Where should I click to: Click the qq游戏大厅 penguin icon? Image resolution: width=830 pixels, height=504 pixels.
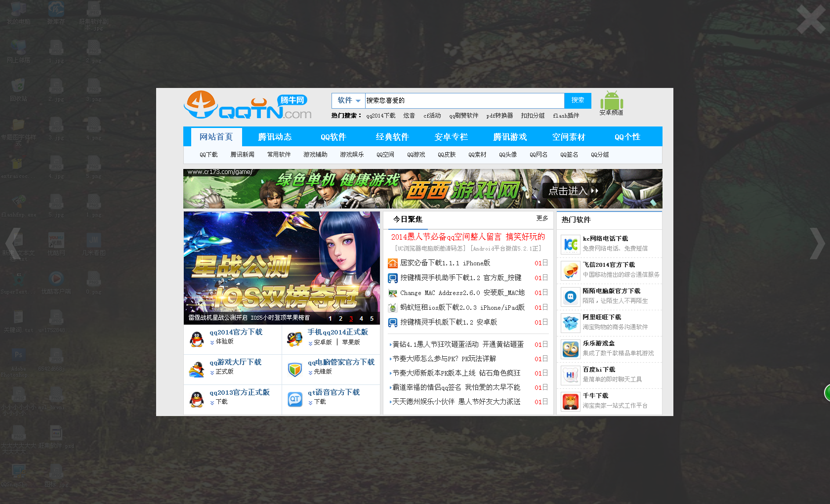point(197,369)
